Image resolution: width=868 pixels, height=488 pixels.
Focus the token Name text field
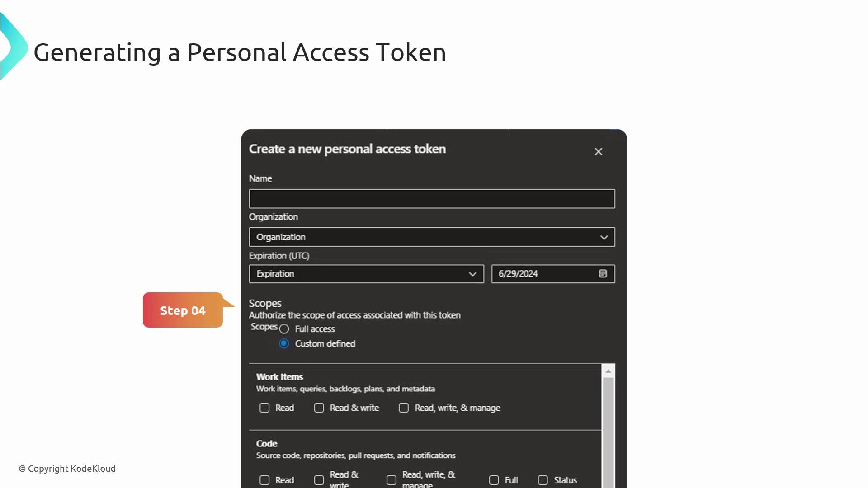tap(432, 199)
